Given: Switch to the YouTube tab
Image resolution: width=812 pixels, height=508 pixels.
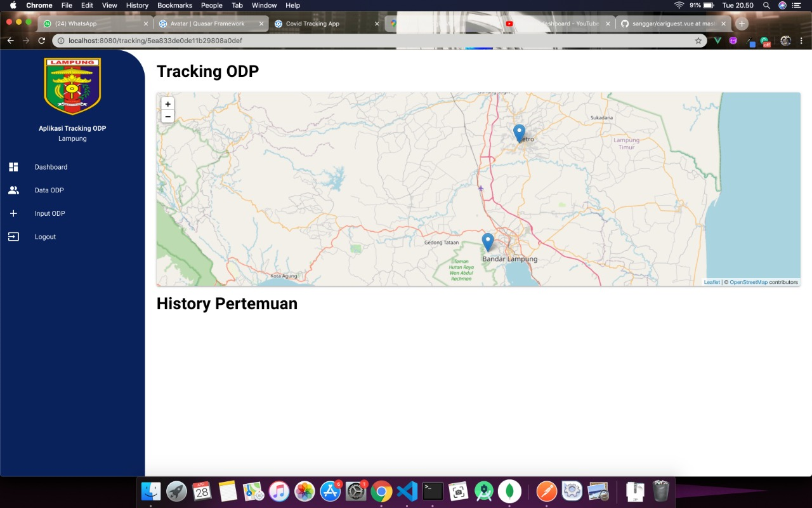Looking at the screenshot, I should click(557, 23).
